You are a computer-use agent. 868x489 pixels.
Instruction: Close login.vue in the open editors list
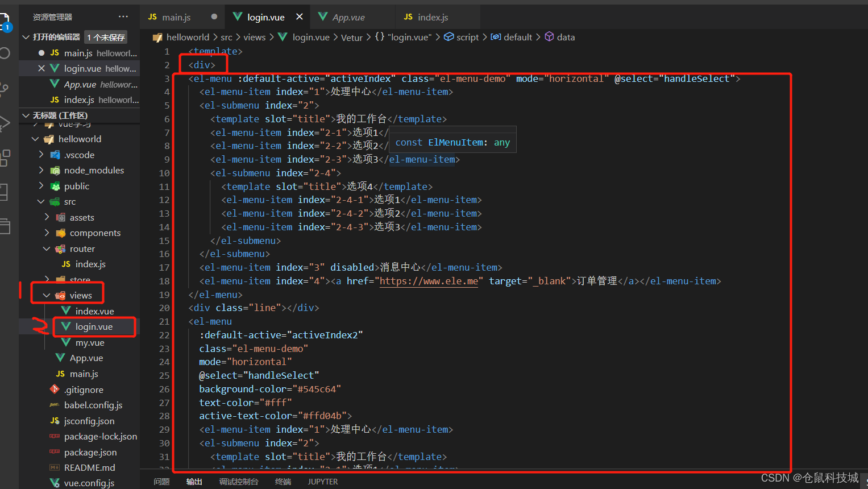(41, 68)
